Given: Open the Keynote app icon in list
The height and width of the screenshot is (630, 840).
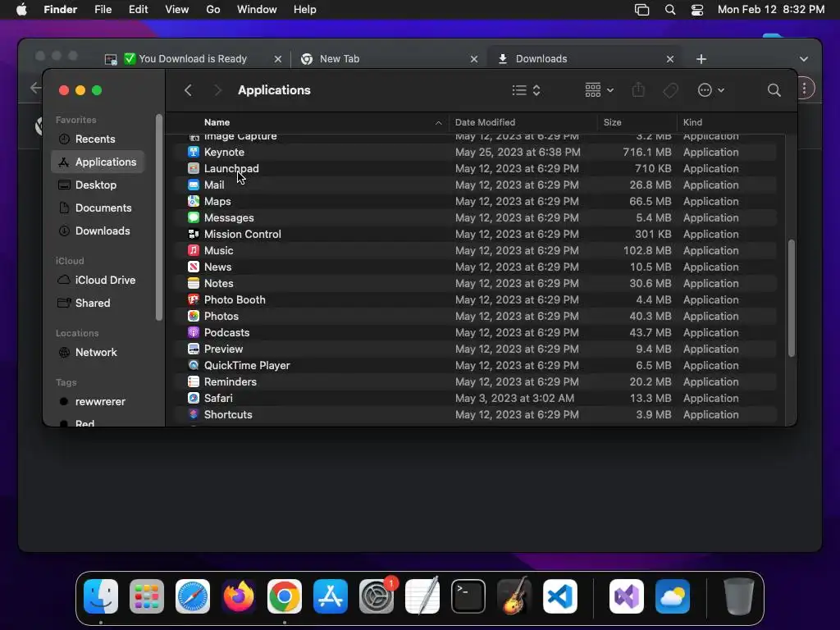Looking at the screenshot, I should (x=194, y=152).
